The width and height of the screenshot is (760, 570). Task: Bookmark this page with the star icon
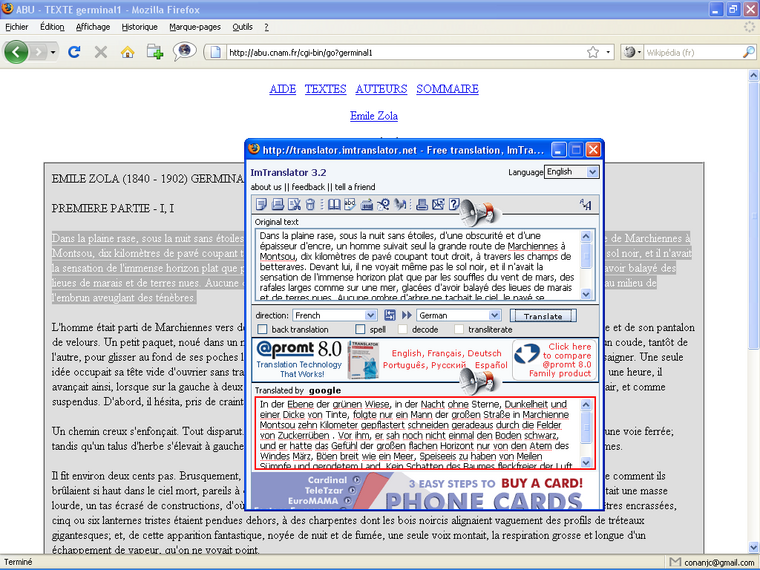593,52
